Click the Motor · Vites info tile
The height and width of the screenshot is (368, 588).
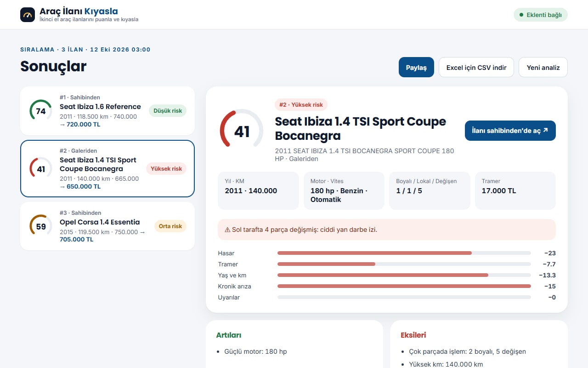click(x=344, y=191)
